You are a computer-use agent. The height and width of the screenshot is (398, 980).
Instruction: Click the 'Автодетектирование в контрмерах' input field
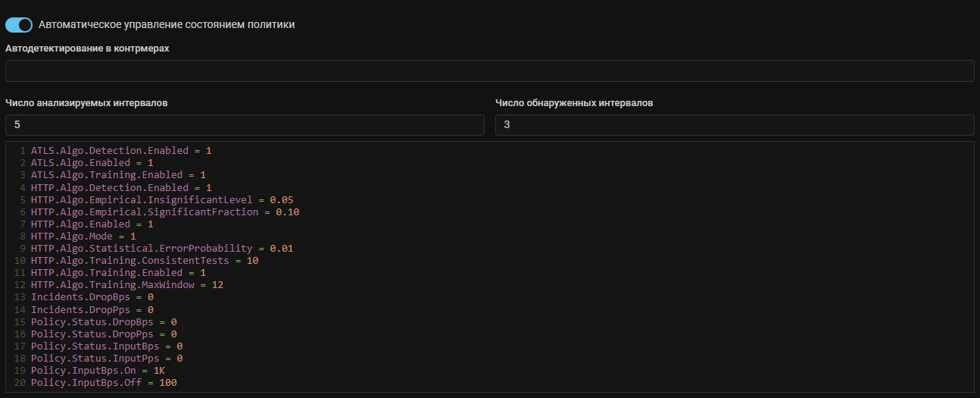[489, 71]
